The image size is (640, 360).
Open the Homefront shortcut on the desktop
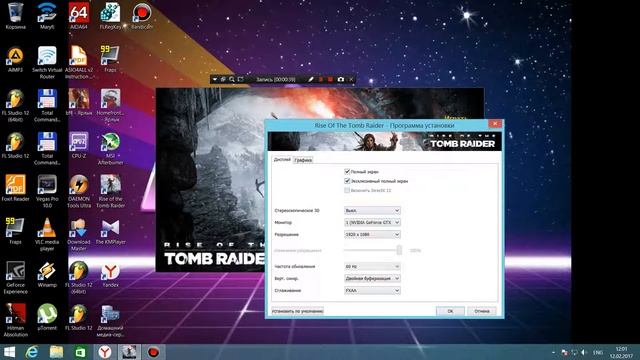111,105
